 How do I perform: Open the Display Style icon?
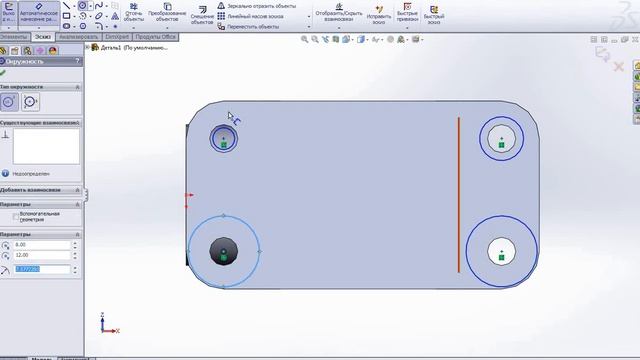(361, 39)
